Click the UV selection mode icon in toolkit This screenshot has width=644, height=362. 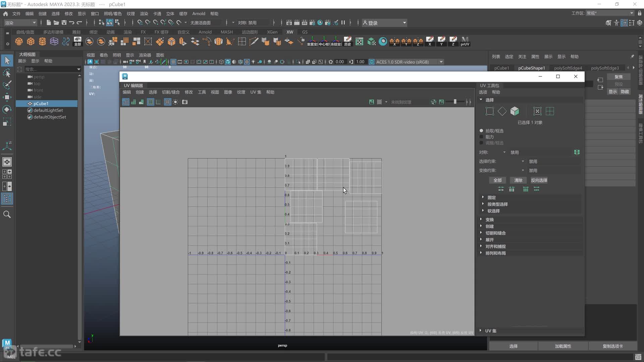tap(490, 111)
